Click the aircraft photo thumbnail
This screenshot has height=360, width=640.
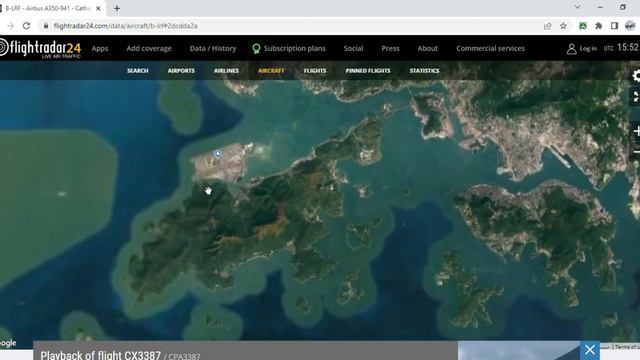point(519,351)
